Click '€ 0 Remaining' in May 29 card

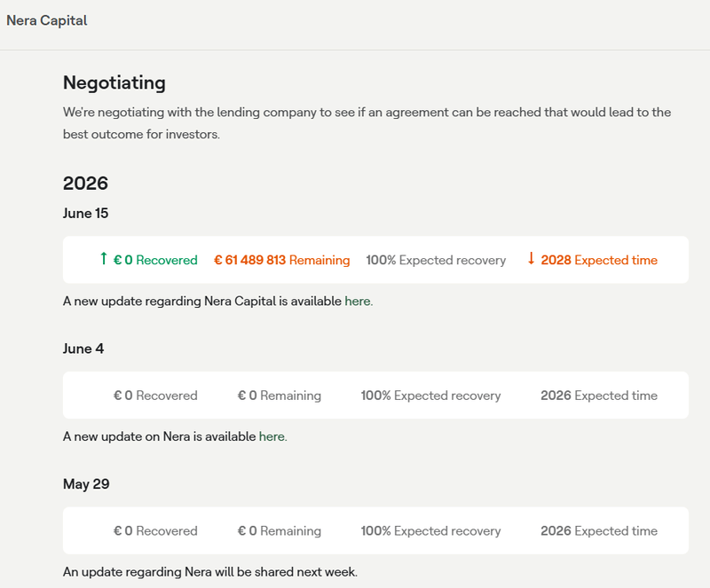click(x=280, y=530)
